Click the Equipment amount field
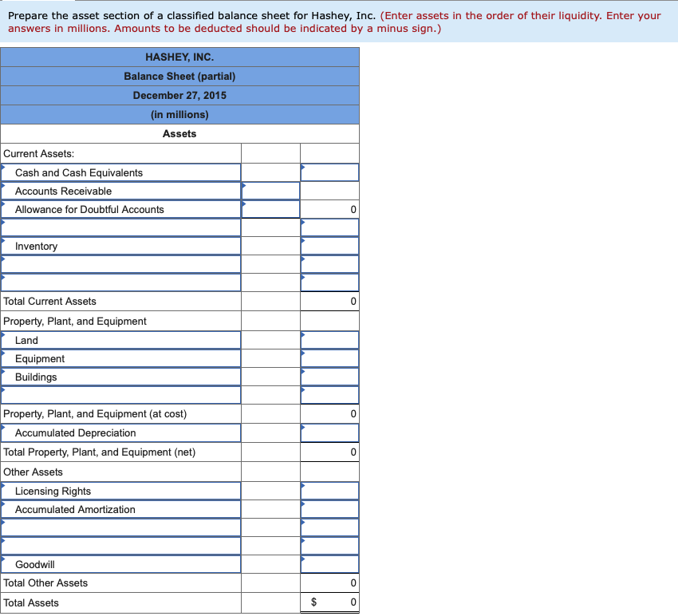The image size is (678, 616). pyautogui.click(x=329, y=358)
